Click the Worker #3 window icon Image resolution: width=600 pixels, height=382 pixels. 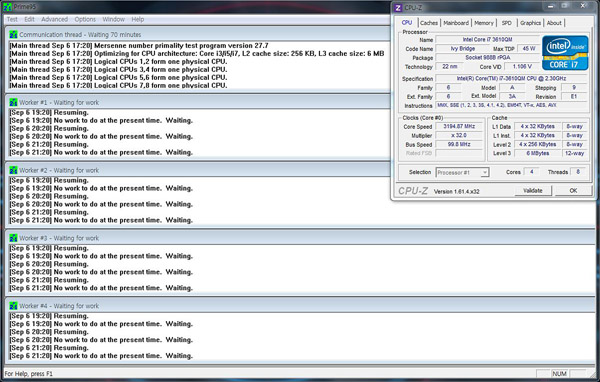point(13,238)
